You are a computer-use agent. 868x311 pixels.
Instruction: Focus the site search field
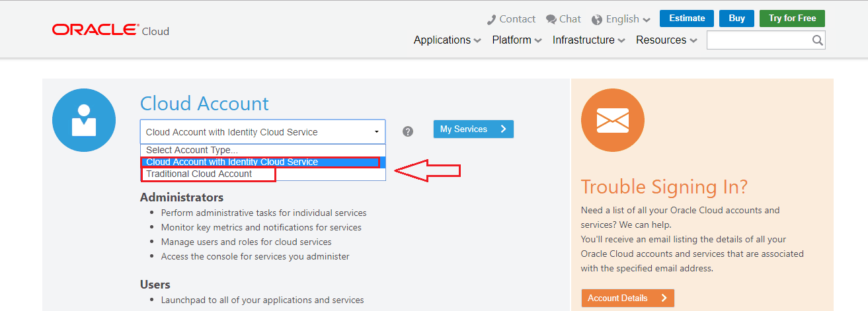click(759, 40)
